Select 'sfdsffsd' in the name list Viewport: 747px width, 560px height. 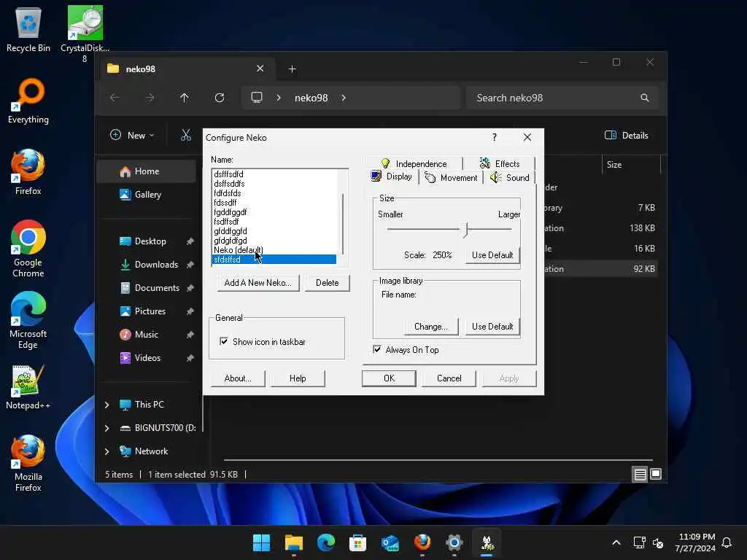[x=274, y=260]
